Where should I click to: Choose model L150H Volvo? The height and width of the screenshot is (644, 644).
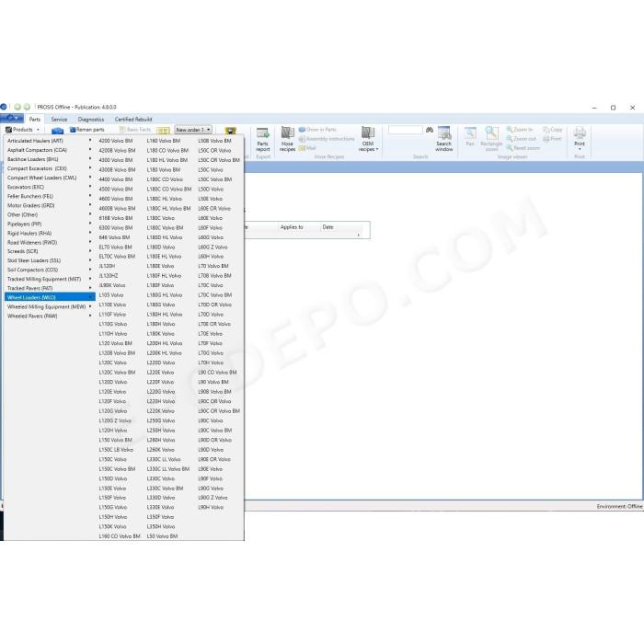click(113, 517)
